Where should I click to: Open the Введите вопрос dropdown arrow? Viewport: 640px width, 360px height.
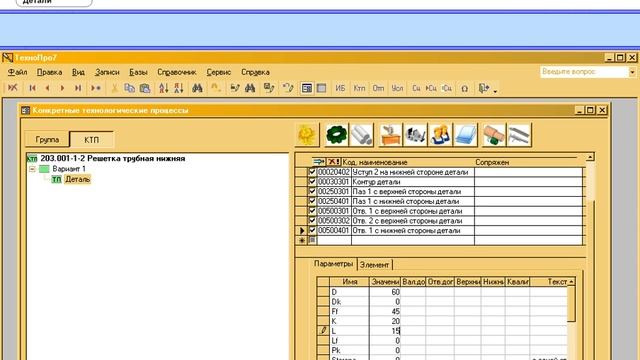[x=632, y=72]
